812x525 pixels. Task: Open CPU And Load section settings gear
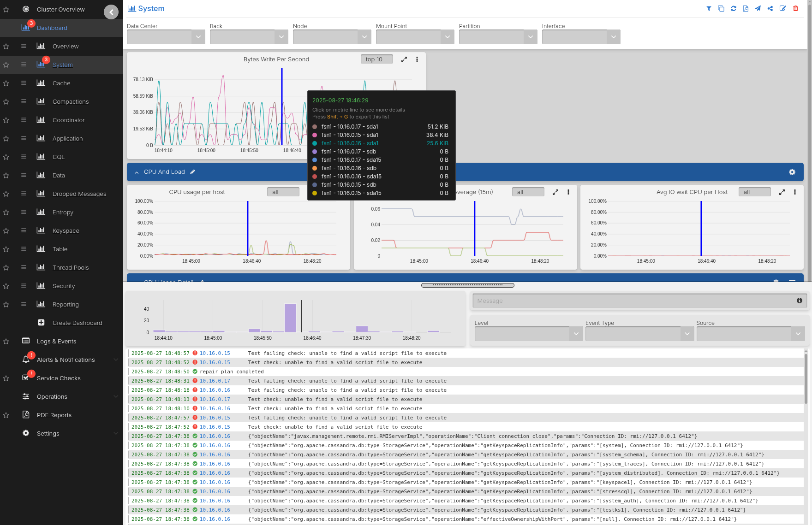pyautogui.click(x=792, y=172)
